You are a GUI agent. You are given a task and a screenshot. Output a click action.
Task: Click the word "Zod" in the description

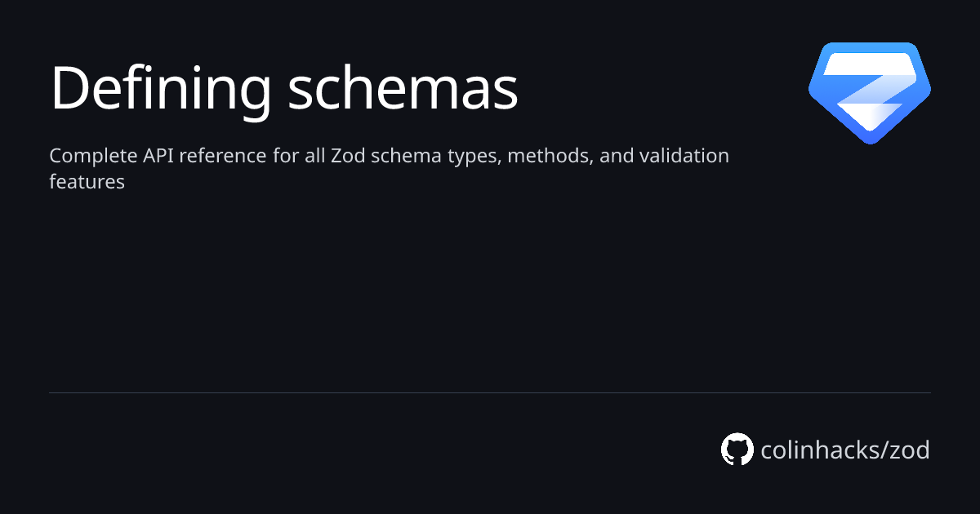348,156
